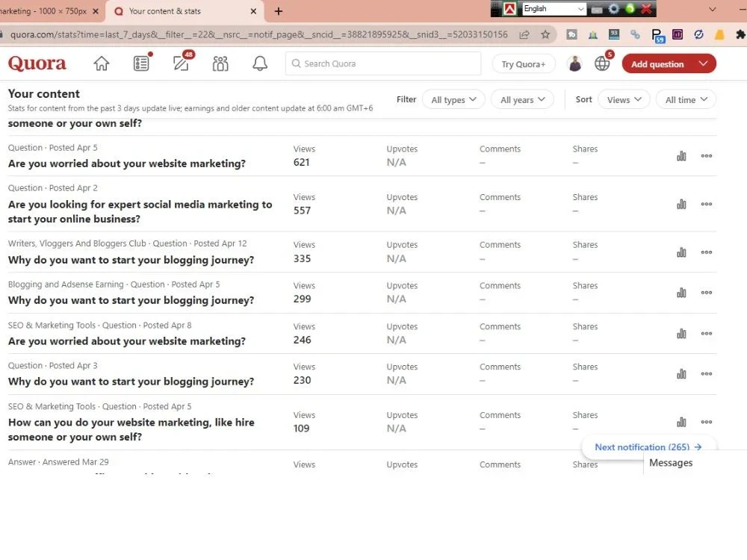
Task: Click the green circle toolbar icon near English
Action: click(x=630, y=8)
